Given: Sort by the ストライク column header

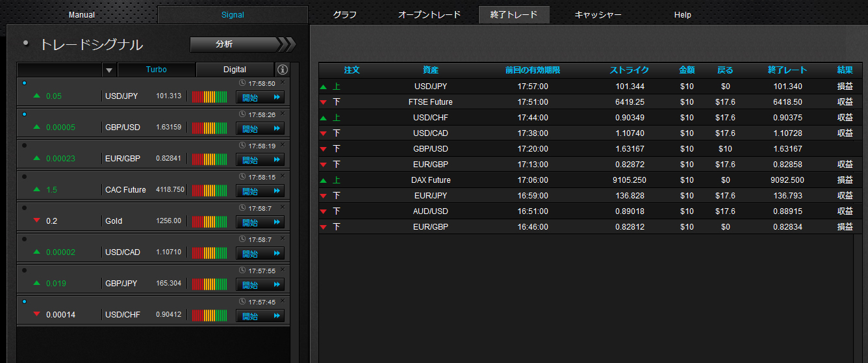Looking at the screenshot, I should pos(630,70).
